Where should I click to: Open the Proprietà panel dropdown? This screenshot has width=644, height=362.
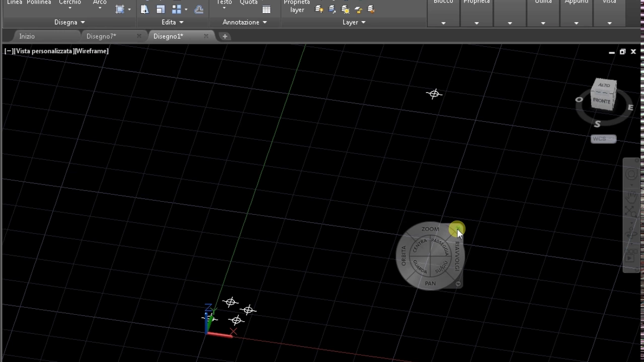coord(476,23)
